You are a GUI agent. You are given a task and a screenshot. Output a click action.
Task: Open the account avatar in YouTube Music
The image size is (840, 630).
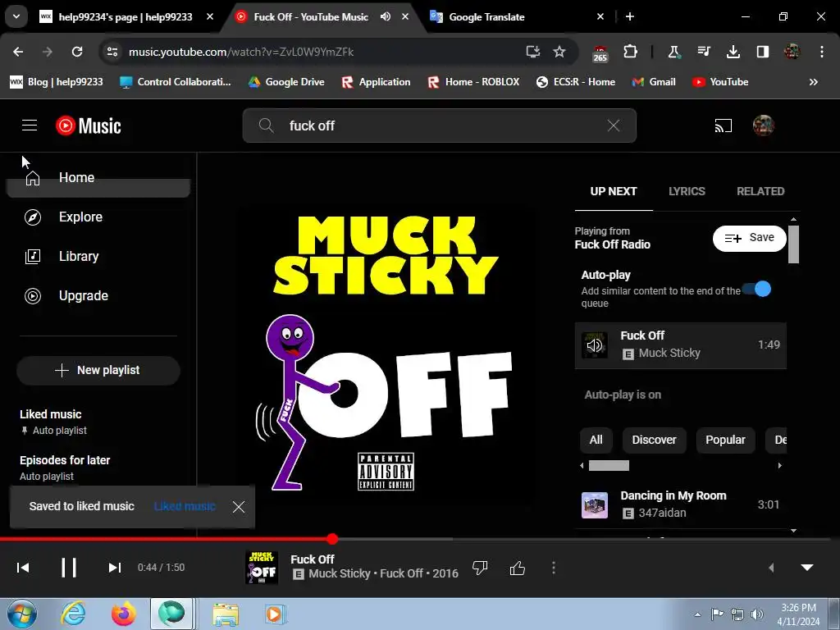point(763,126)
